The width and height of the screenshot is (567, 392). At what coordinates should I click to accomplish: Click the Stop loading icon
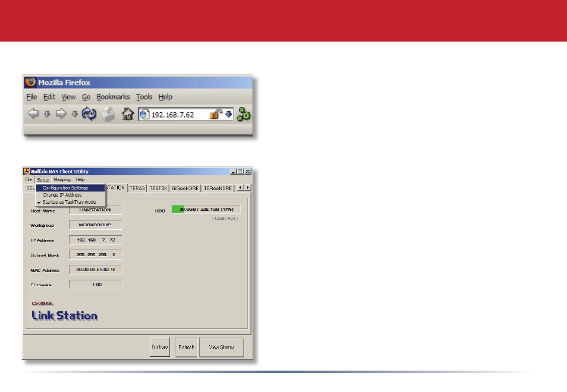[x=108, y=114]
